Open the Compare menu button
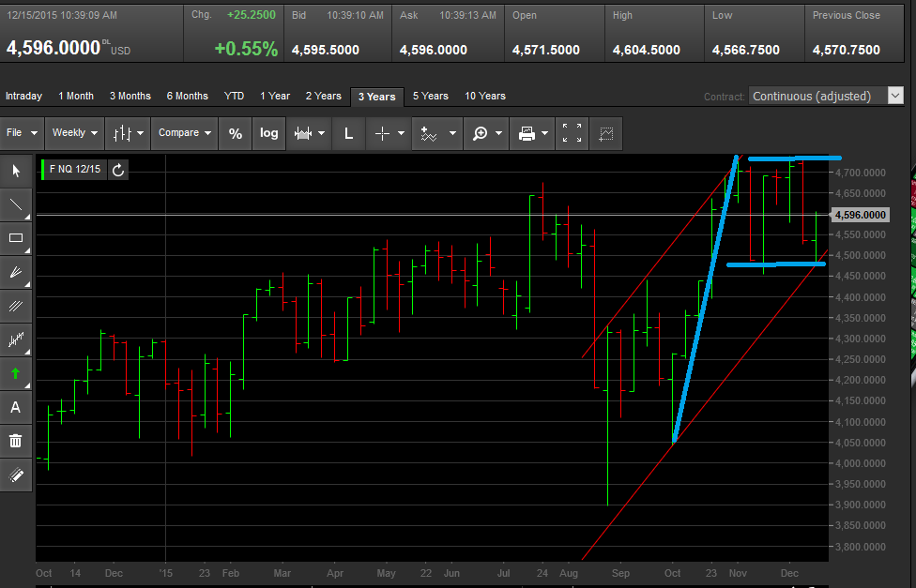916x588 pixels. pyautogui.click(x=185, y=133)
